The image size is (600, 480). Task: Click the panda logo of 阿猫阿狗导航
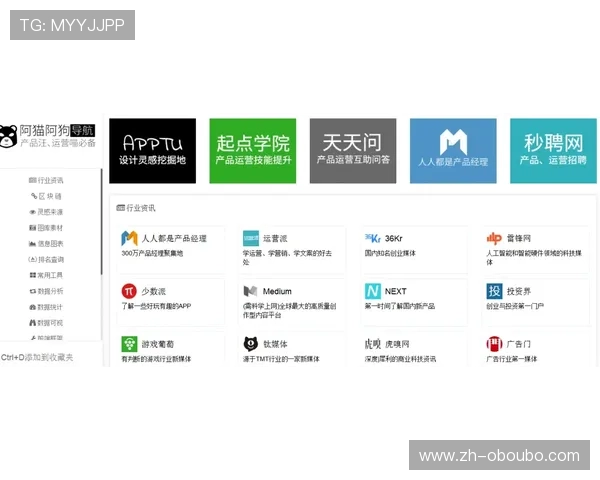tap(8, 136)
